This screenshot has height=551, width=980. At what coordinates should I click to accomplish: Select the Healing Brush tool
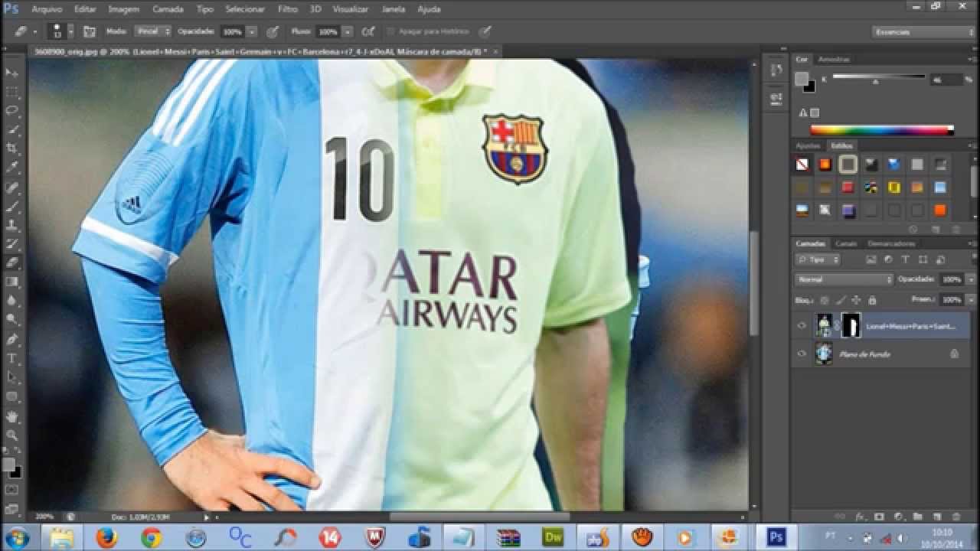(x=12, y=187)
